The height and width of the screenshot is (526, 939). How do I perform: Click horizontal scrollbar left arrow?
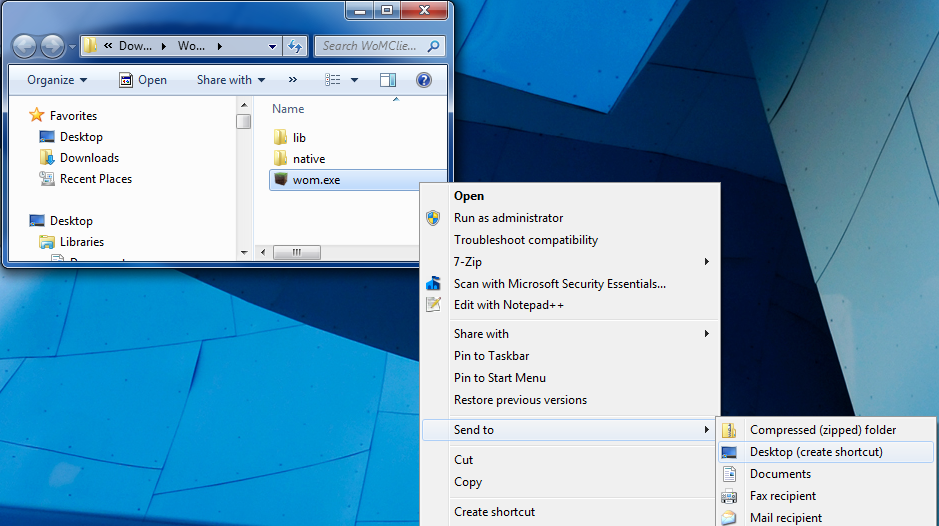(x=263, y=253)
